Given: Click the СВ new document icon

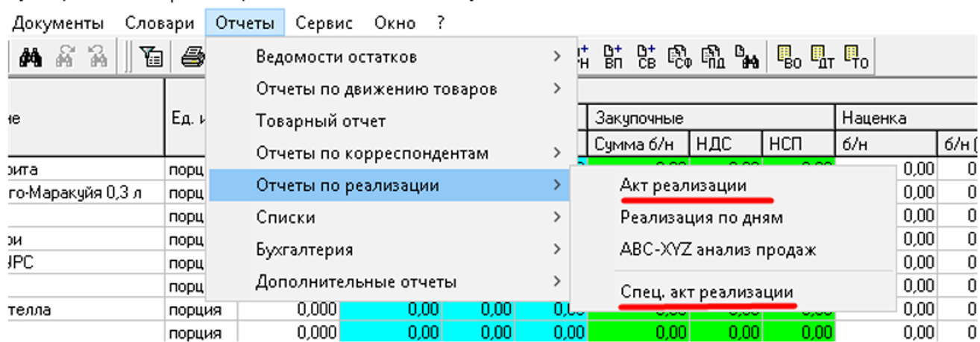Looking at the screenshot, I should point(646,57).
